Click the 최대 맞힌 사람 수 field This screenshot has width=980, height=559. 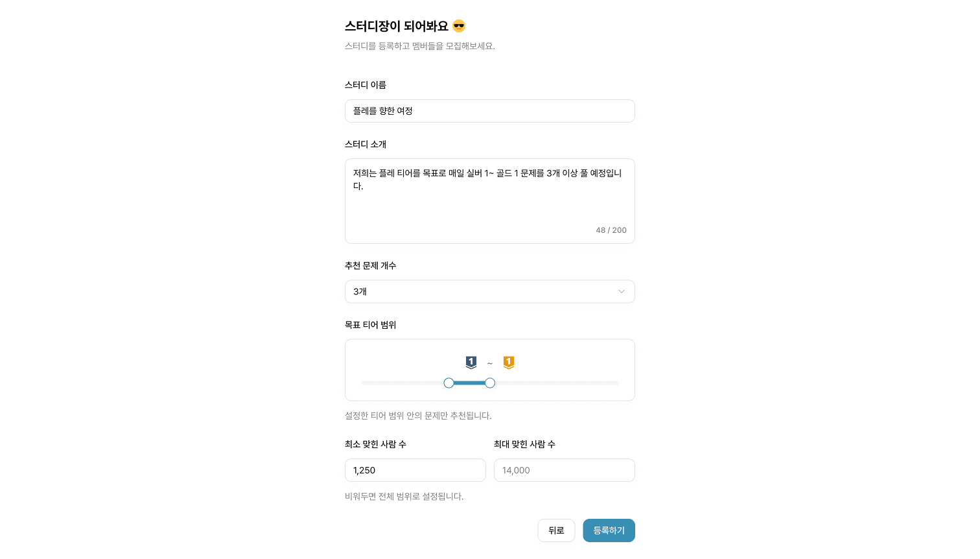(x=564, y=470)
